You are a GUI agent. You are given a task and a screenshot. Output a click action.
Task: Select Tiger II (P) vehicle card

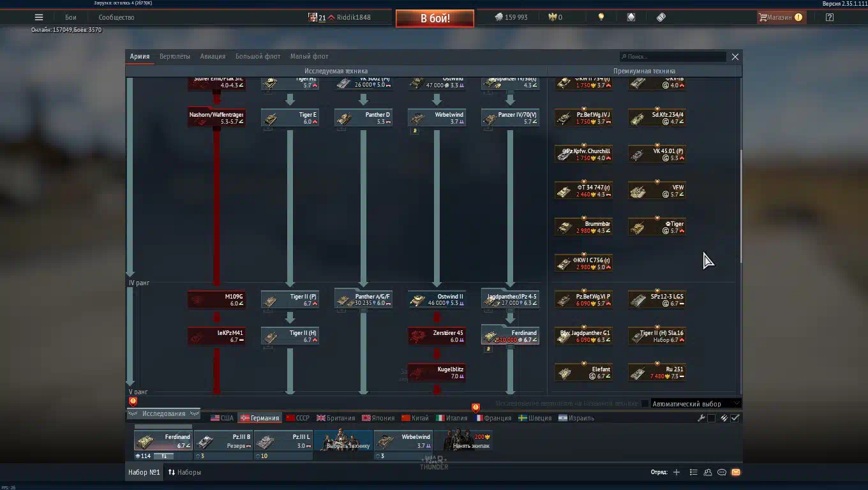click(x=290, y=300)
